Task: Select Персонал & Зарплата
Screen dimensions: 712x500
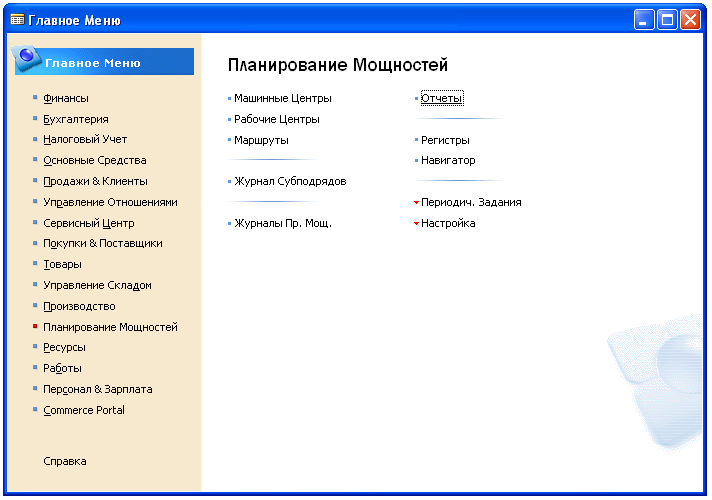Action: pyautogui.click(x=98, y=389)
